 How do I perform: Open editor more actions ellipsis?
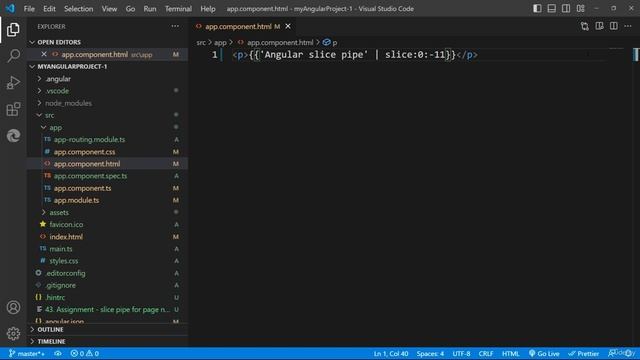(x=628, y=26)
